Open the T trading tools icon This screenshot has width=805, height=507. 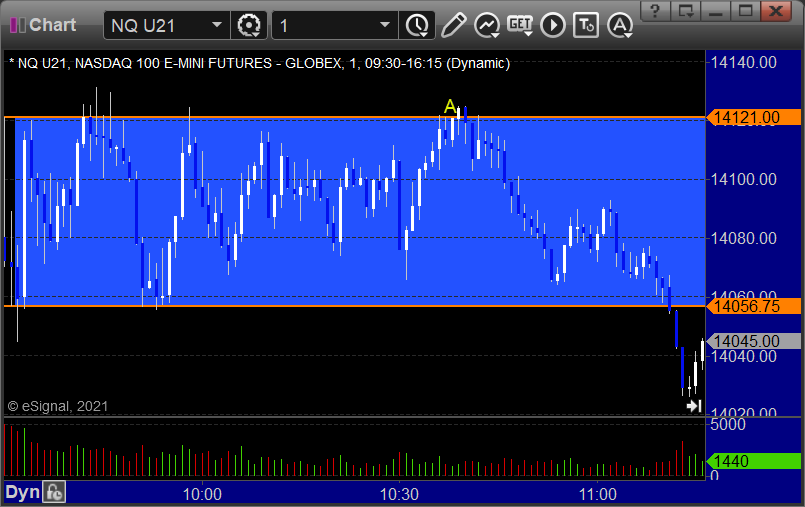point(586,25)
